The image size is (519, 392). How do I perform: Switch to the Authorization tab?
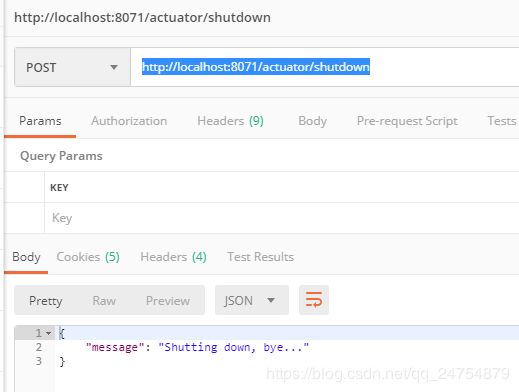tap(129, 121)
